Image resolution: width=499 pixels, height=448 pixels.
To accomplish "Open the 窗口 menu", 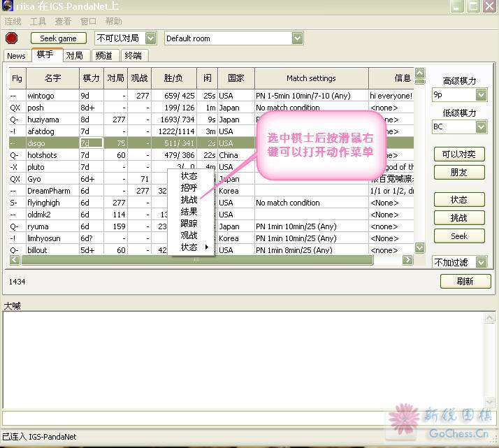I will click(88, 22).
